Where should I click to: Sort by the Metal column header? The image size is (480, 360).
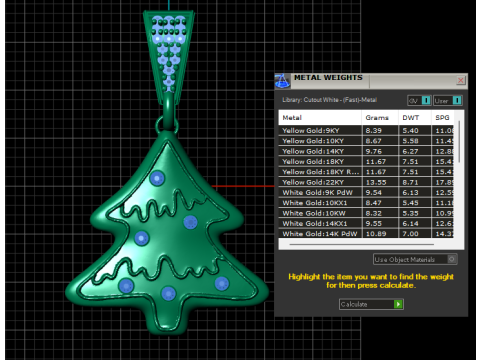[x=320, y=117]
